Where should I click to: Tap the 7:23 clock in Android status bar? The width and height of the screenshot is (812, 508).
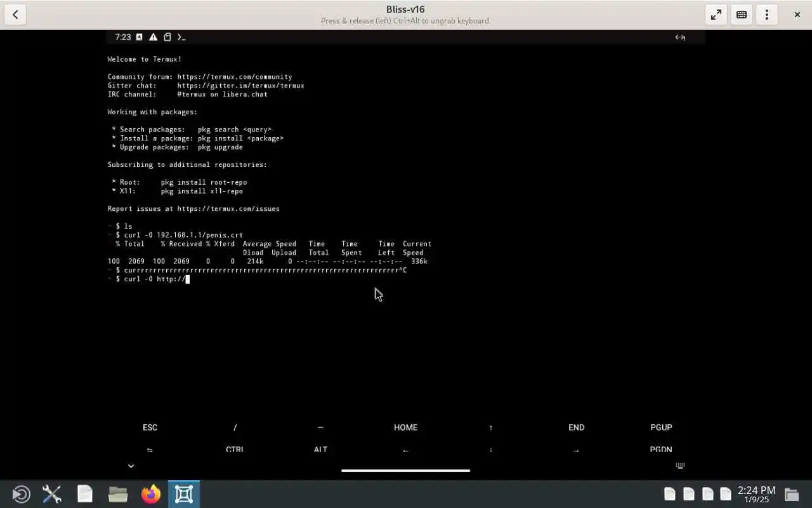(122, 37)
